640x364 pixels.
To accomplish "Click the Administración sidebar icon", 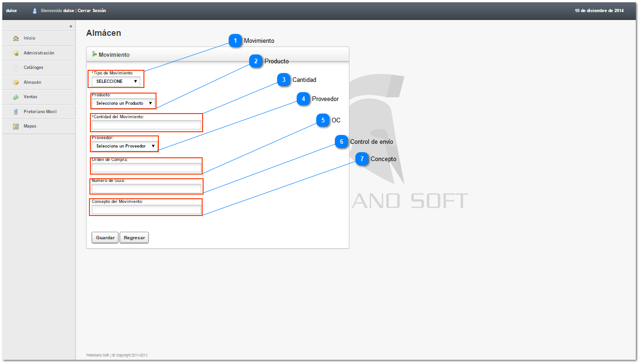I will (16, 53).
